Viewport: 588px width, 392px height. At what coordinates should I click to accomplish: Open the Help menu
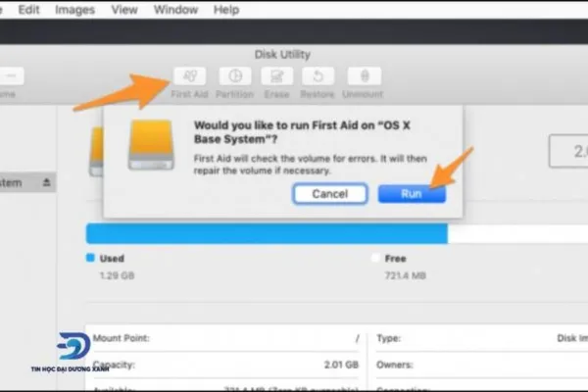point(226,10)
